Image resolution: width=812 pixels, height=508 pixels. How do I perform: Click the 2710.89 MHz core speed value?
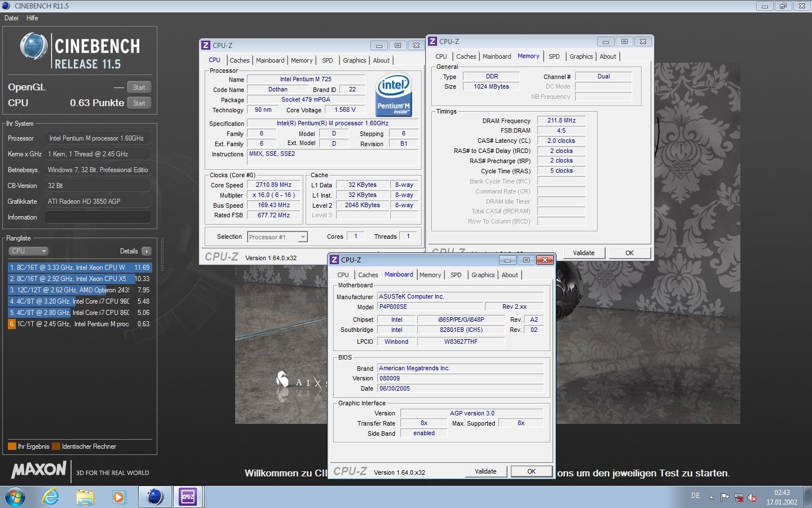pyautogui.click(x=273, y=185)
